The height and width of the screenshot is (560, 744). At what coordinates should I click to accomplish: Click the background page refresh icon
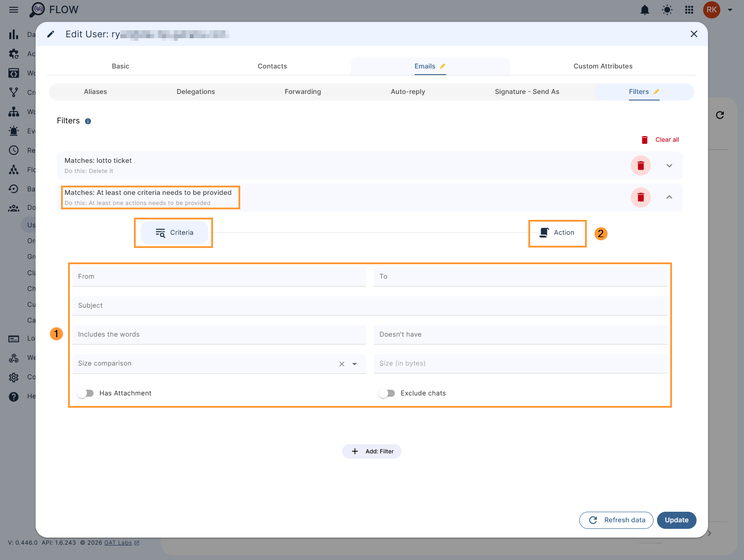720,115
